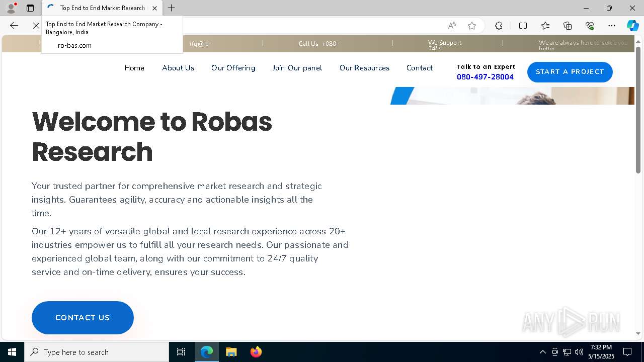Open Firefox from taskbar
Screen dimensions: 644x362
[256, 352]
